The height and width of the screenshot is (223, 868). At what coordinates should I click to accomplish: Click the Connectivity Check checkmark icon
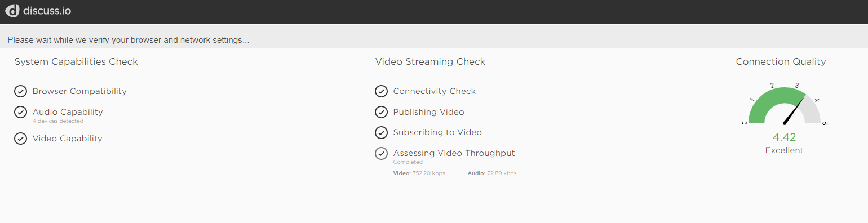382,91
